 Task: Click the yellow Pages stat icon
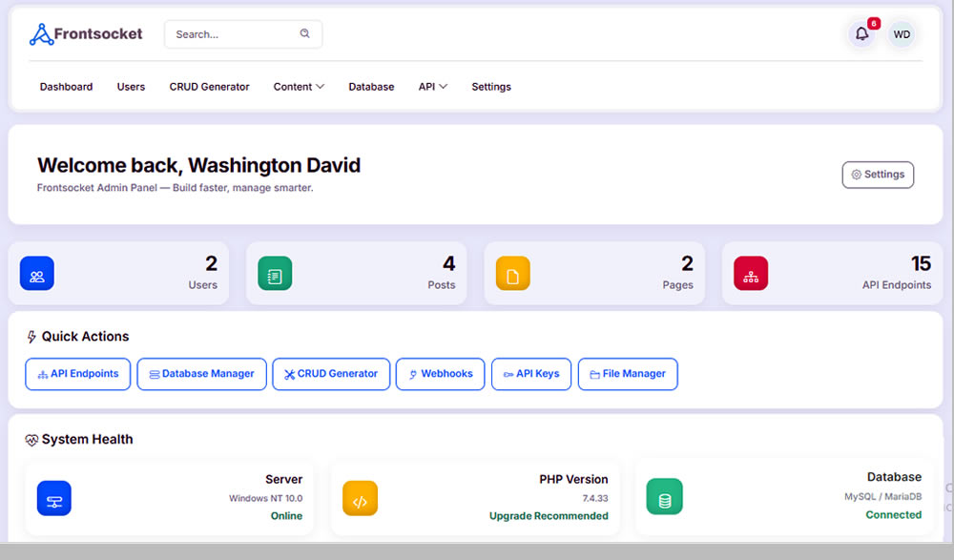tap(512, 274)
